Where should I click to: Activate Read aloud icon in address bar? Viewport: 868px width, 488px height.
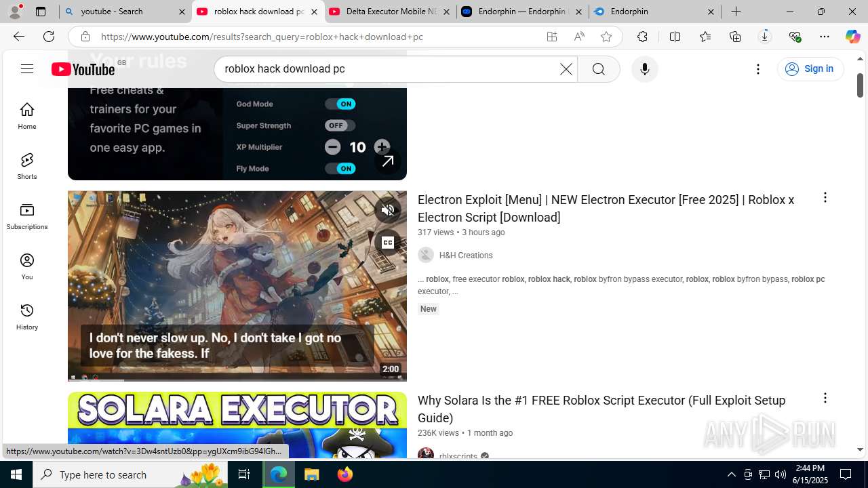[579, 37]
